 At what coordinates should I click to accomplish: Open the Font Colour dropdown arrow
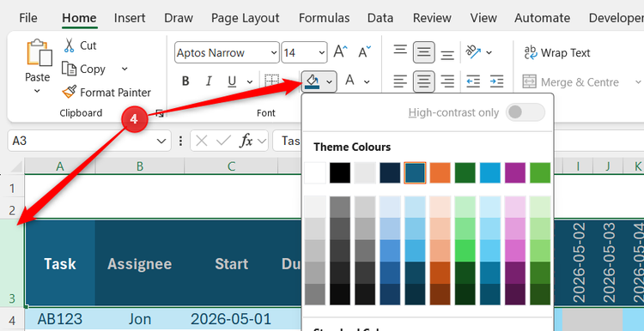(x=367, y=82)
